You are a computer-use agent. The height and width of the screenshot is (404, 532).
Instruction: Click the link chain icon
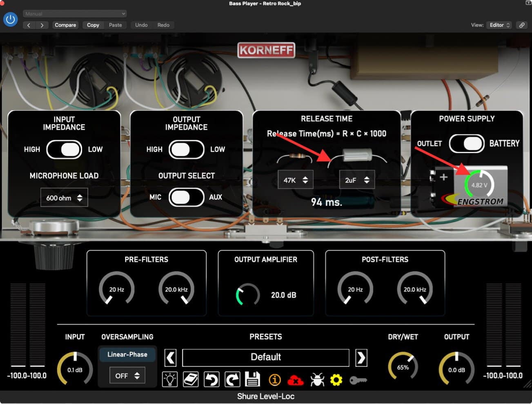(522, 25)
